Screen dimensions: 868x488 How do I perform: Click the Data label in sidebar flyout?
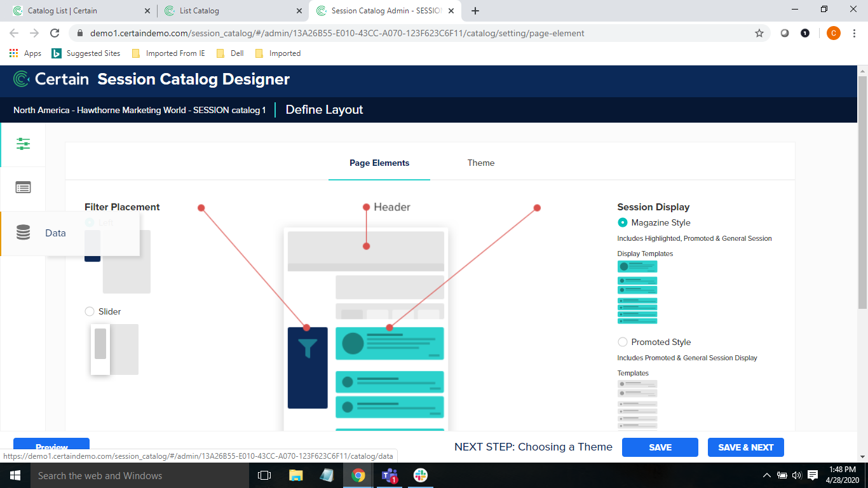point(55,233)
